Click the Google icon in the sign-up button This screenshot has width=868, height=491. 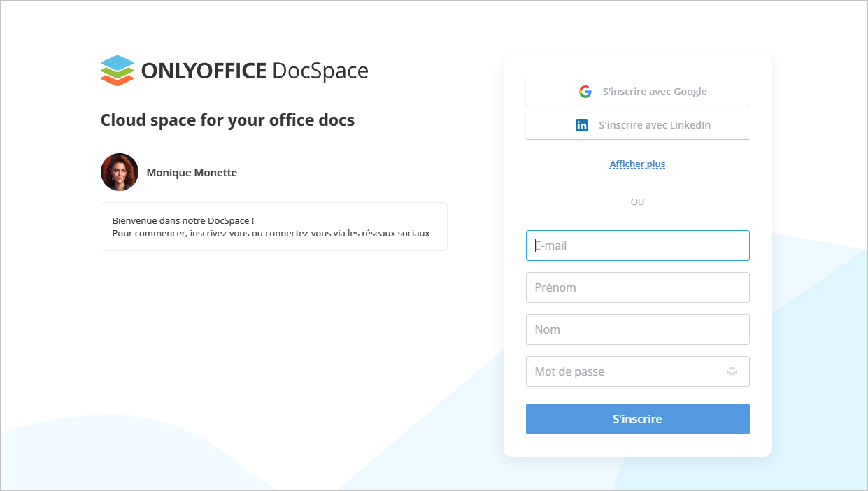point(585,92)
